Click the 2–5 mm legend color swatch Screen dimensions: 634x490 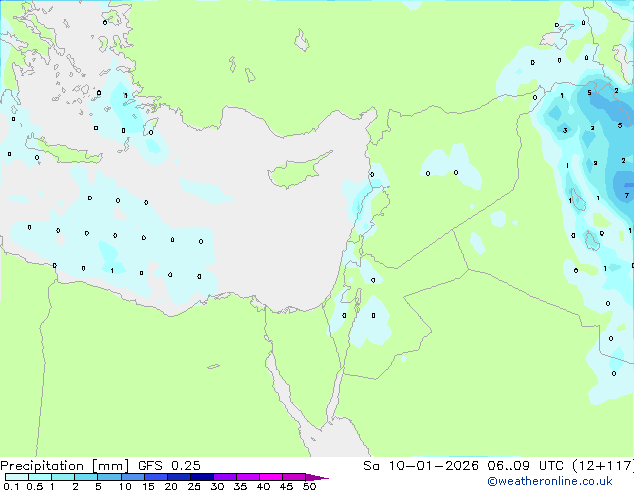pyautogui.click(x=86, y=477)
